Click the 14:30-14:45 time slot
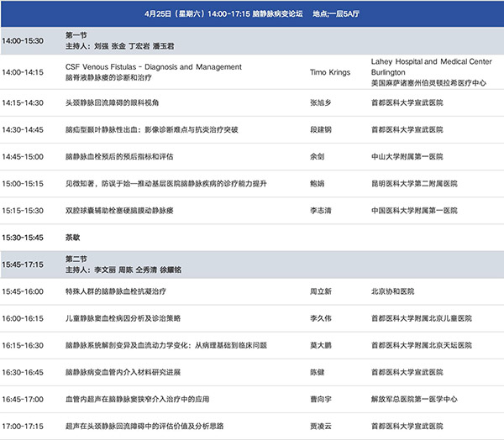The image size is (504, 440). (x=23, y=129)
